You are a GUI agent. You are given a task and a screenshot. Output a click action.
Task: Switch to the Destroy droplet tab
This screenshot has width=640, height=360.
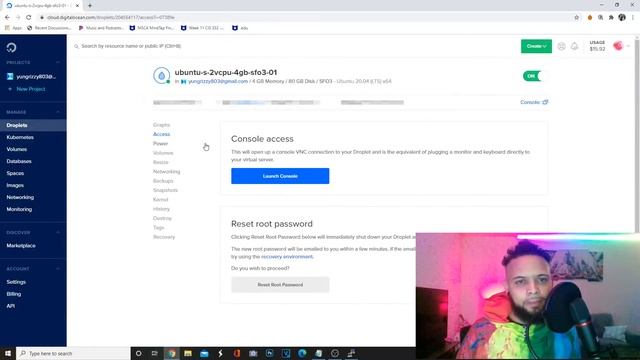[162, 218]
